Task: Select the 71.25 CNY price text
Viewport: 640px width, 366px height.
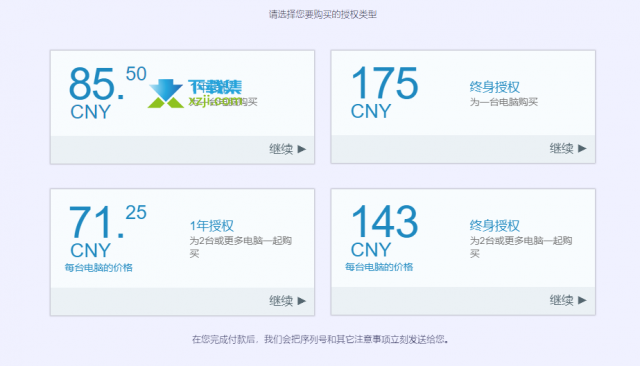Action: [108, 231]
